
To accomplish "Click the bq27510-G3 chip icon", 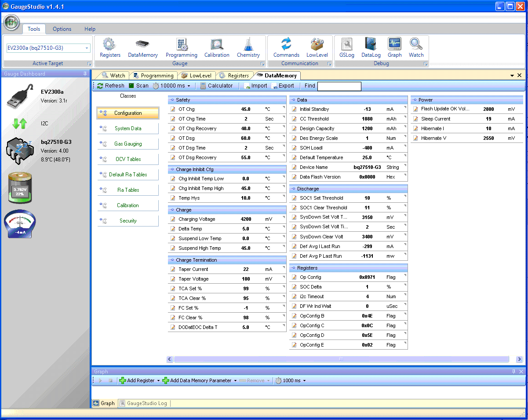I will coord(20,150).
